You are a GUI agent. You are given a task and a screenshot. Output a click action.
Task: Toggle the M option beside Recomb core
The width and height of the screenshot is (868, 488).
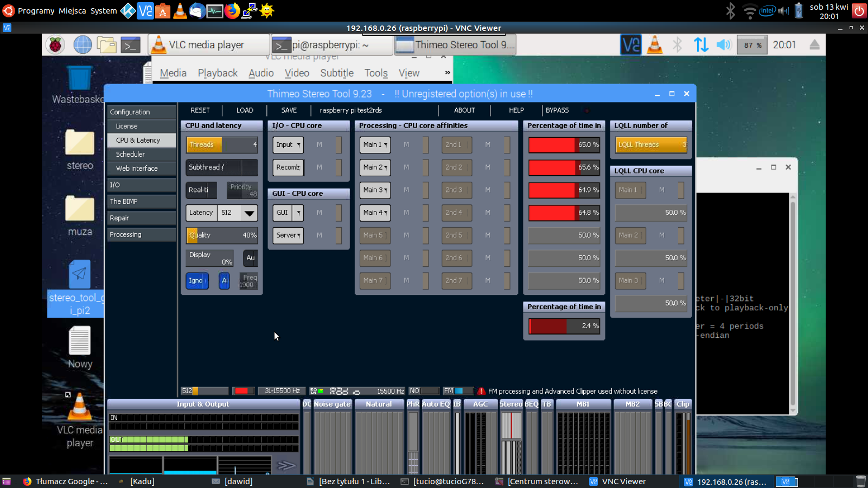click(320, 168)
